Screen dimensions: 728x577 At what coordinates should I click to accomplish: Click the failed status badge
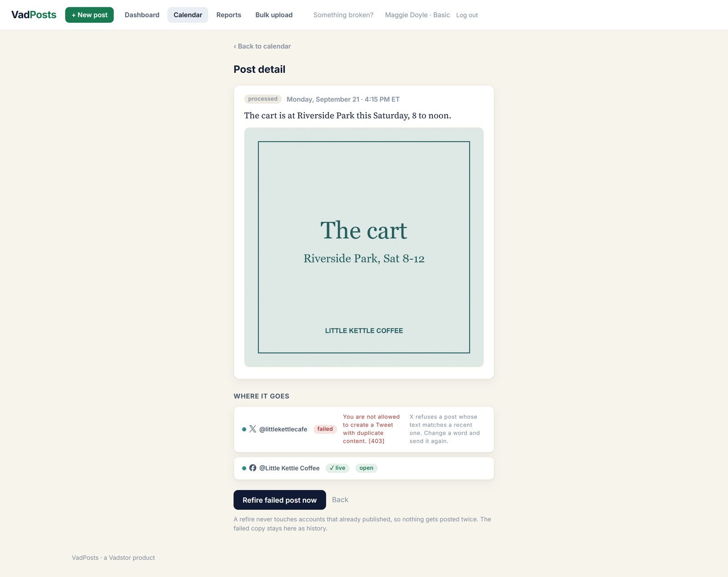coord(325,429)
